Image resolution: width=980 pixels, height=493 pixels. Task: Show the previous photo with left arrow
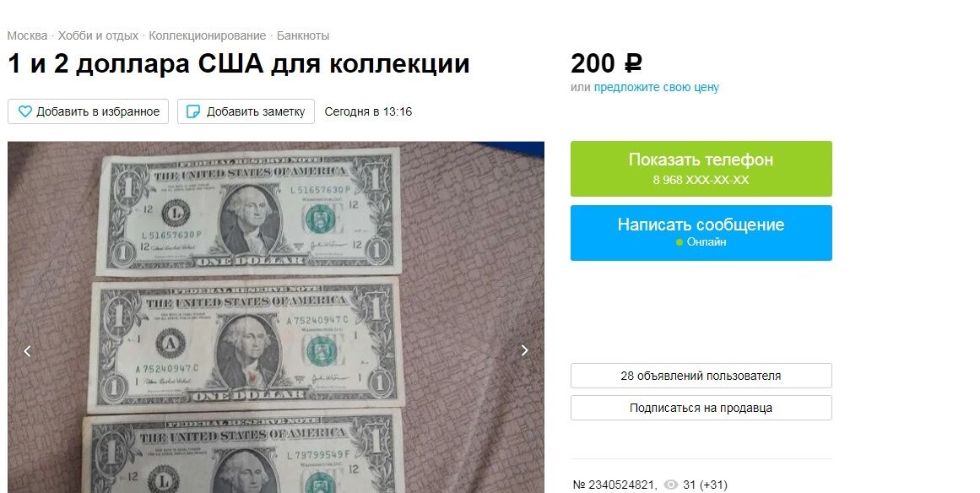pyautogui.click(x=27, y=351)
